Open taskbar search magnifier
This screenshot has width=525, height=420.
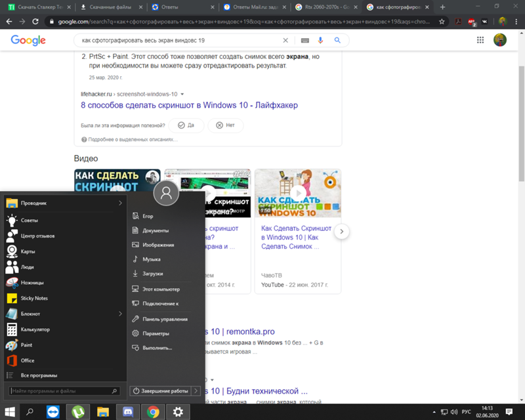pyautogui.click(x=30, y=412)
